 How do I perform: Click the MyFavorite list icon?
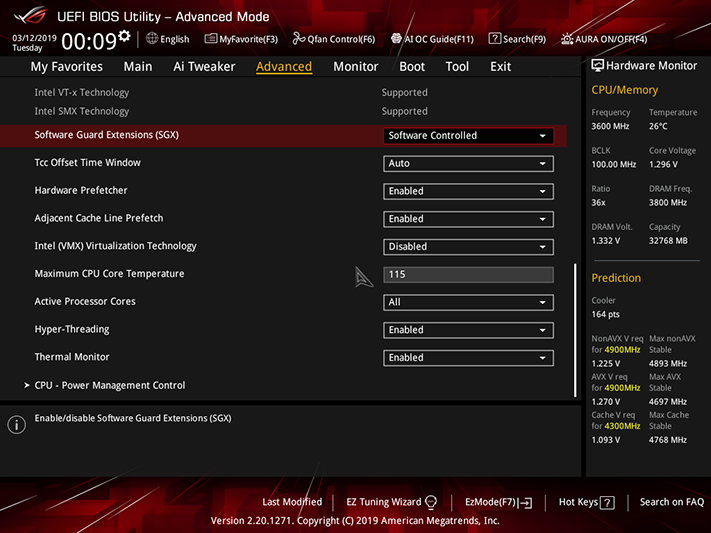(x=211, y=39)
